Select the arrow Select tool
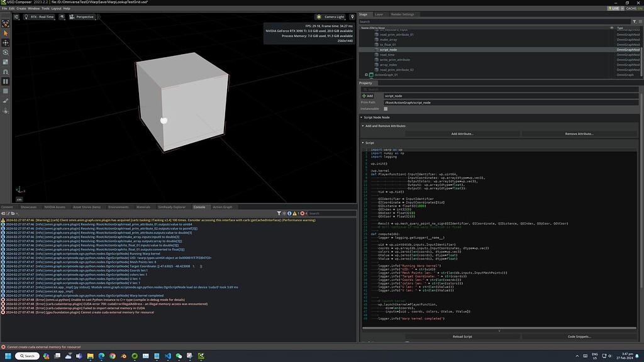This screenshot has height=362, width=644. 6,32
